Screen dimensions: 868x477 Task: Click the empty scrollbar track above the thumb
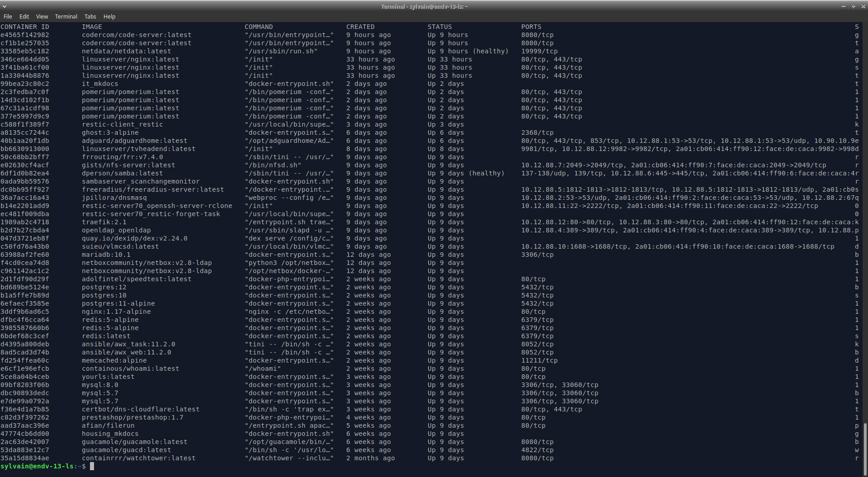tap(865, 226)
